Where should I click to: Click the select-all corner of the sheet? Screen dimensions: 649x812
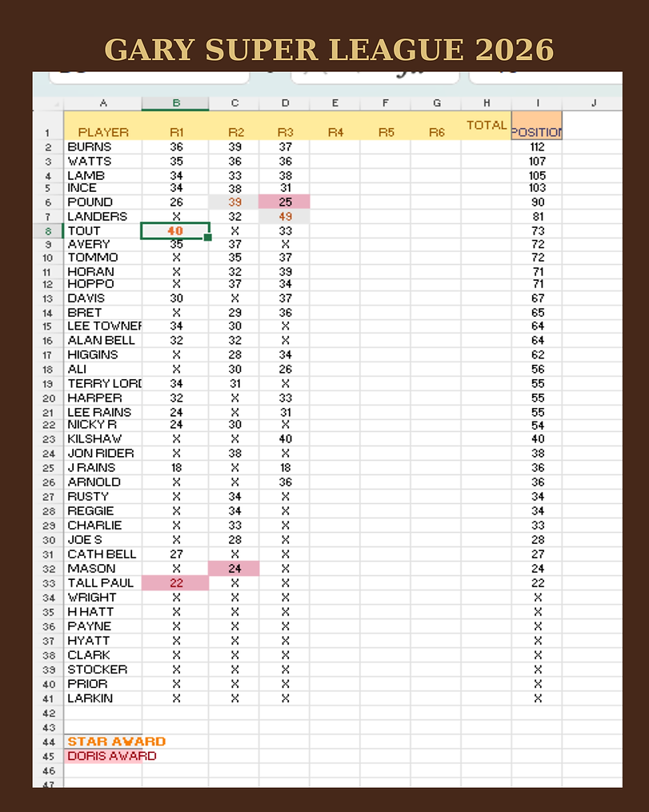tap(48, 103)
